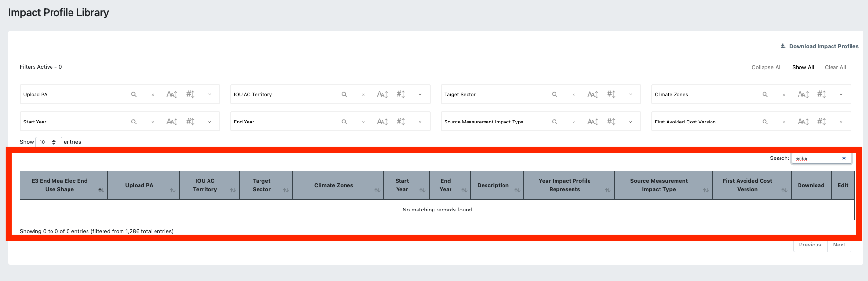
Task: Sort by Climate Zones column header
Action: click(338, 185)
